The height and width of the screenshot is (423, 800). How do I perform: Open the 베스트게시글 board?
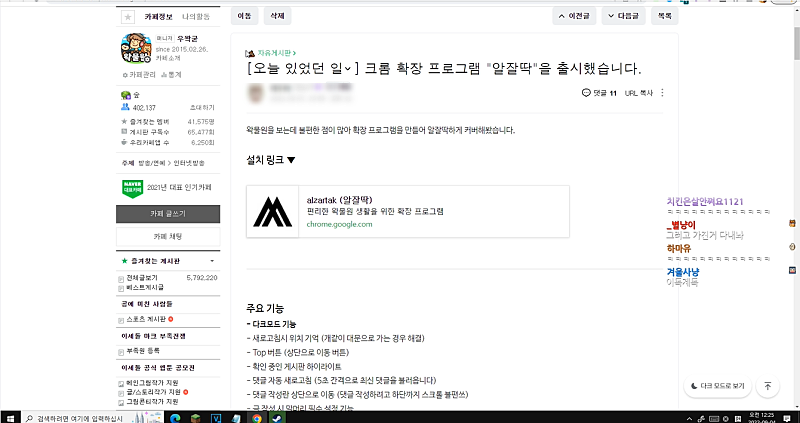click(145, 287)
